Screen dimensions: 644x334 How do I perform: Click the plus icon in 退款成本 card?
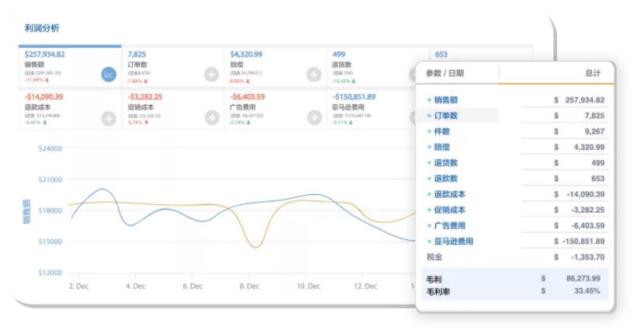(109, 118)
